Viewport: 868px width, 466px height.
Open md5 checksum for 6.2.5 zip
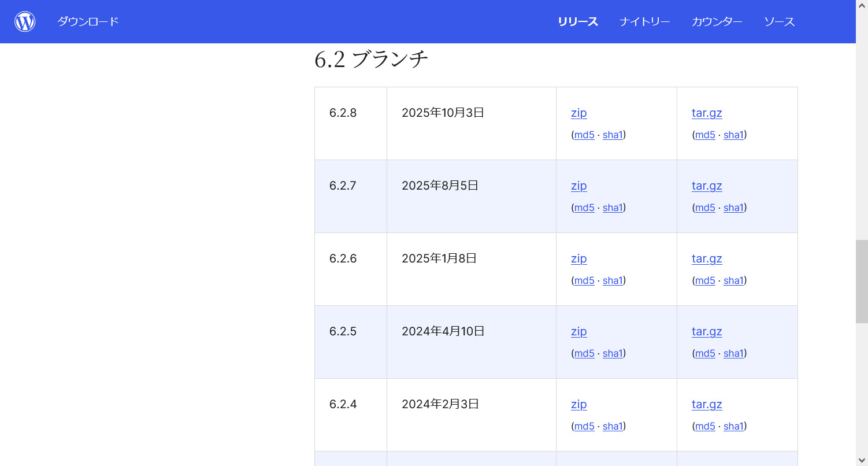pos(584,353)
